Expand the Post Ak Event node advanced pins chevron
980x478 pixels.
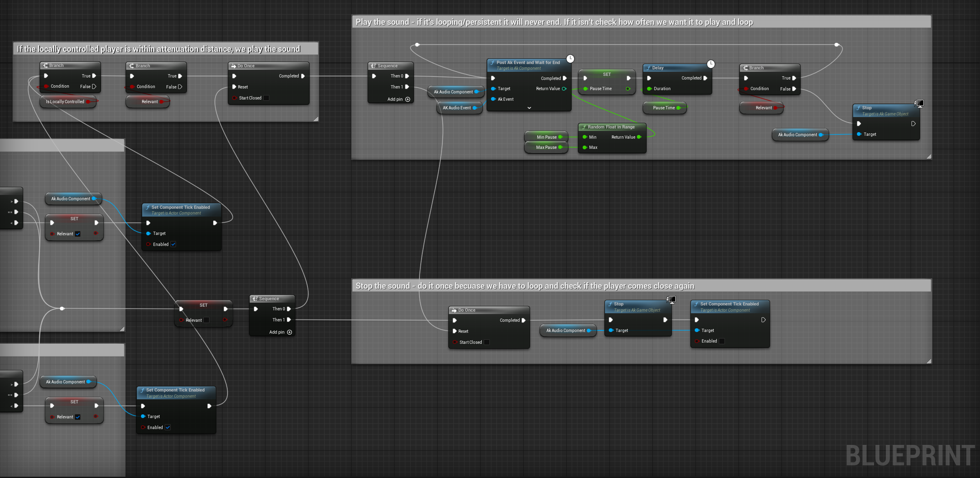tap(529, 108)
